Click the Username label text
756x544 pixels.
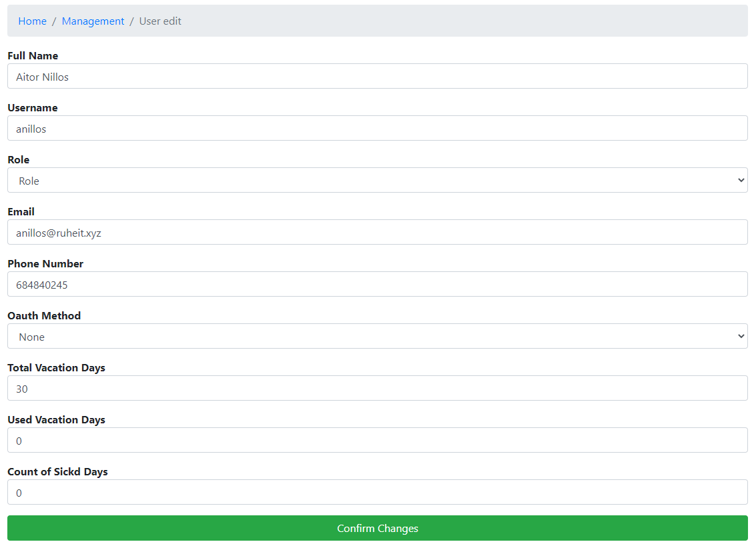[x=32, y=107]
